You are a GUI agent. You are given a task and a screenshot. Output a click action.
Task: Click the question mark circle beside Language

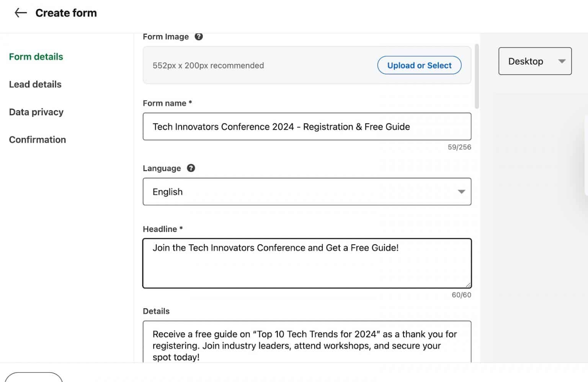191,168
